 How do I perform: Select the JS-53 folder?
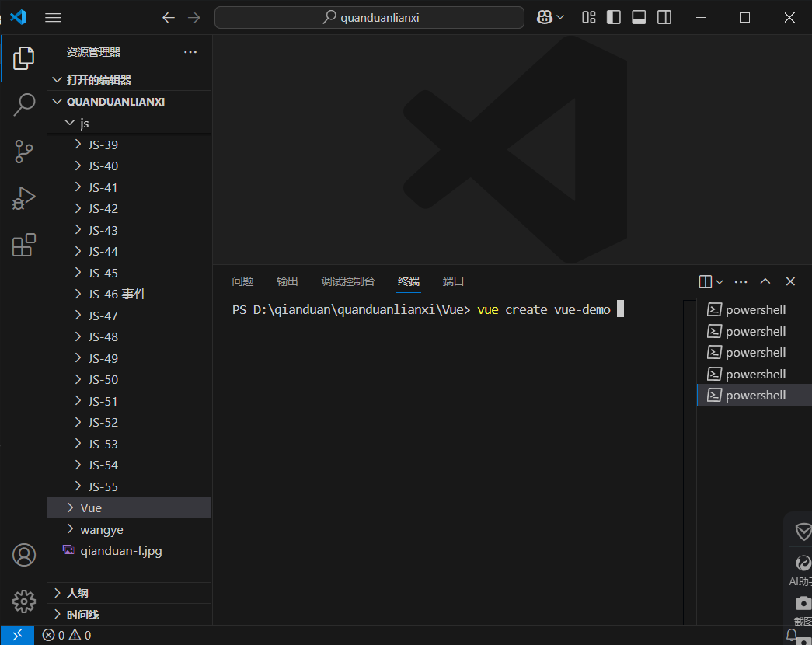pos(130,444)
